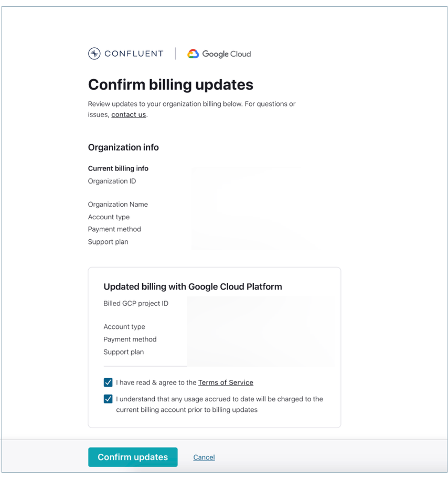Click the checkmark in the usage acknowledgment checkbox

tap(108, 399)
